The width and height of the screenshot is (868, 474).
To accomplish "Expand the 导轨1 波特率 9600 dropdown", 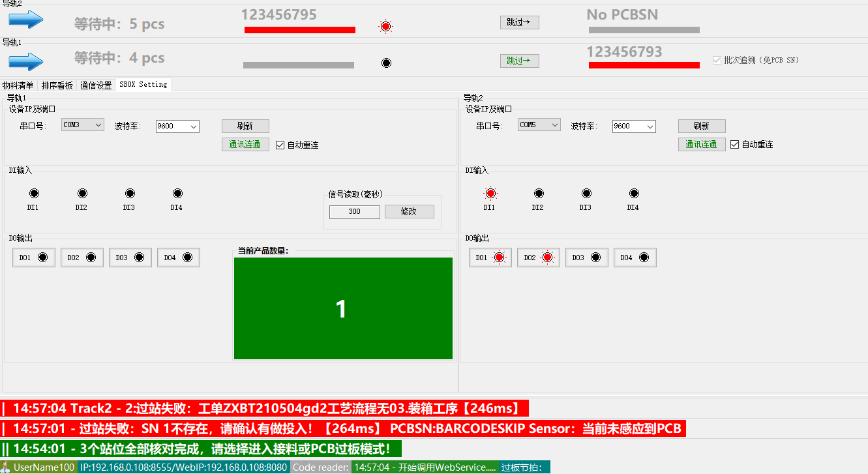I will [177, 126].
